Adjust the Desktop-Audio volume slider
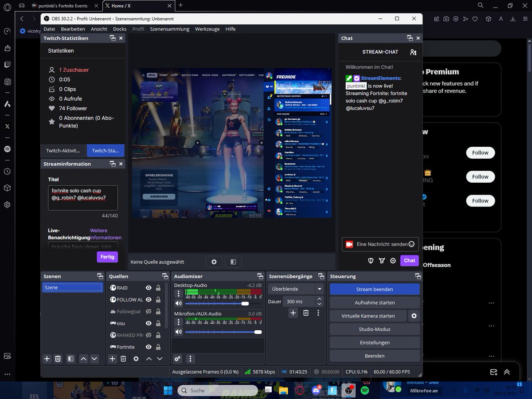Screen dimensions: 532x399 pyautogui.click(x=245, y=304)
